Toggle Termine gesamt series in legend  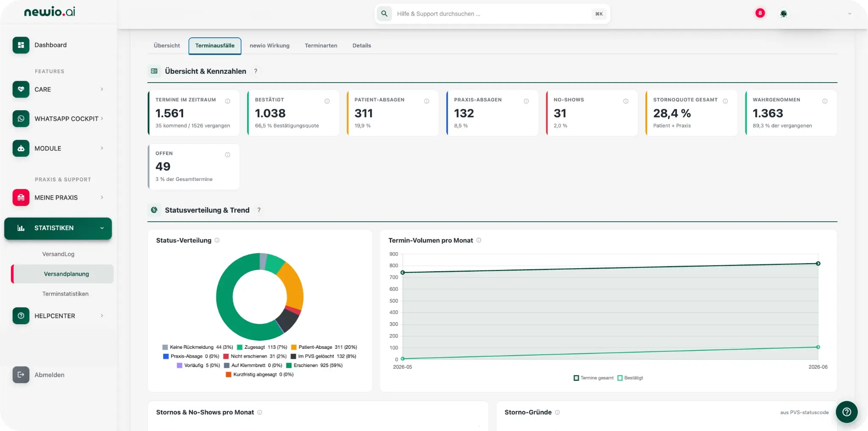point(593,378)
